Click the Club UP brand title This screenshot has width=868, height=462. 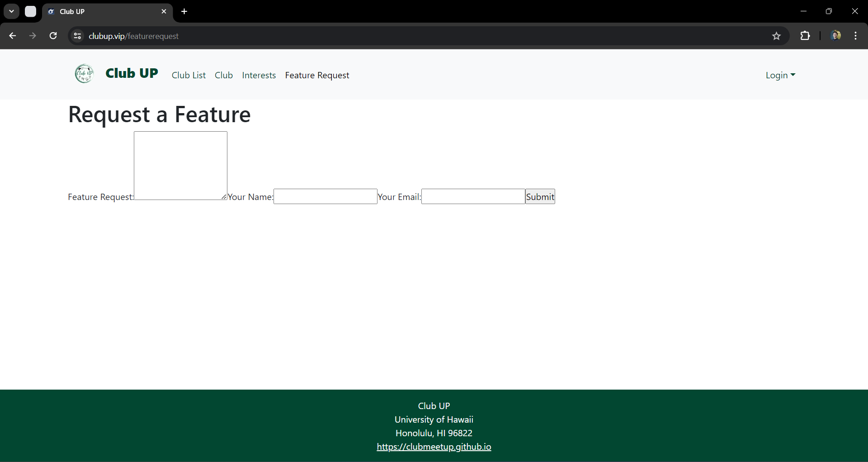pos(132,73)
